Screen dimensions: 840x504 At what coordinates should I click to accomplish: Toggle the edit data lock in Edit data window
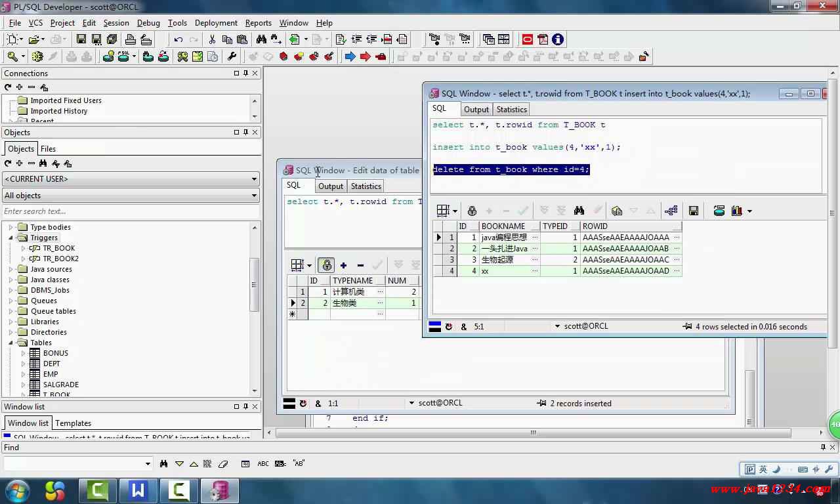pos(326,265)
